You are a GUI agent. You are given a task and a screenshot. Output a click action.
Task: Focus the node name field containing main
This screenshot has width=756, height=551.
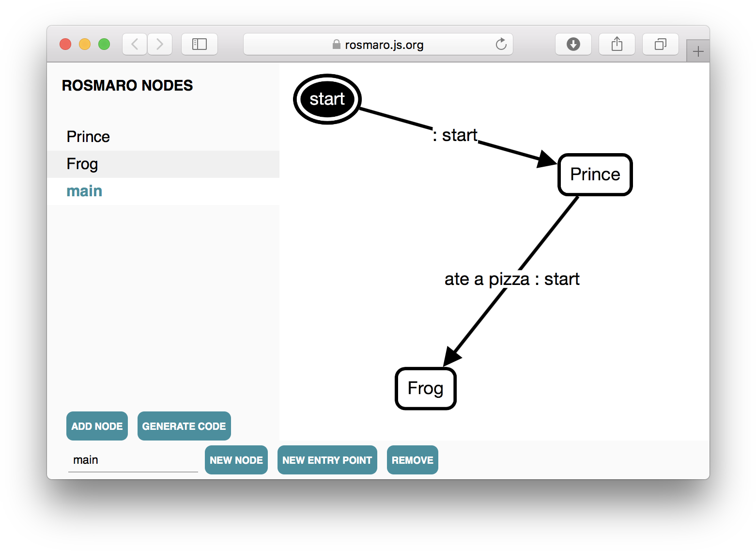coord(133,460)
